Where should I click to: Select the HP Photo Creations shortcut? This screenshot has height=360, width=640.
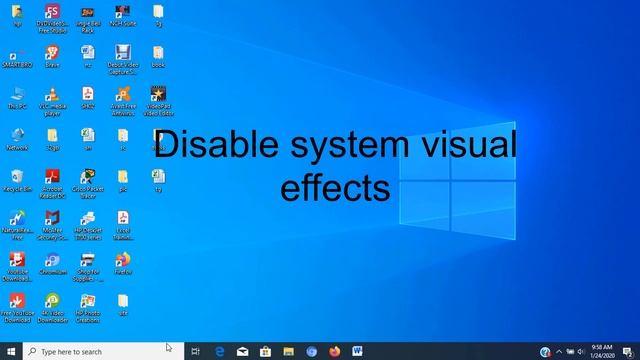88,309
